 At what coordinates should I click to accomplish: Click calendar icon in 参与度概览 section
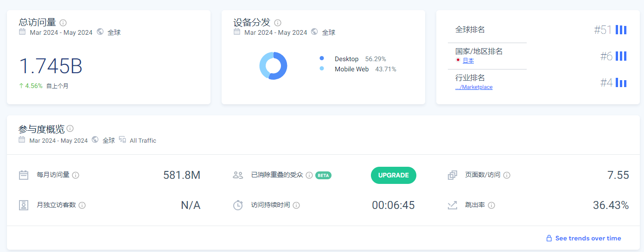(22, 140)
